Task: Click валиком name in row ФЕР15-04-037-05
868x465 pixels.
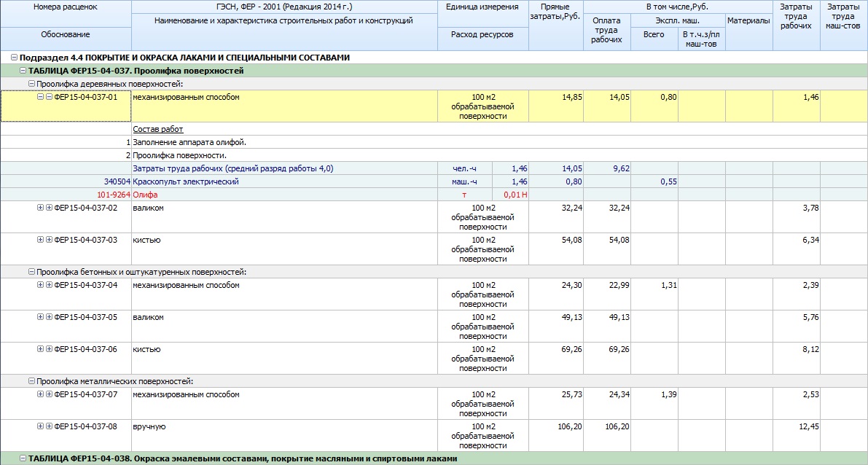Action: 148,317
